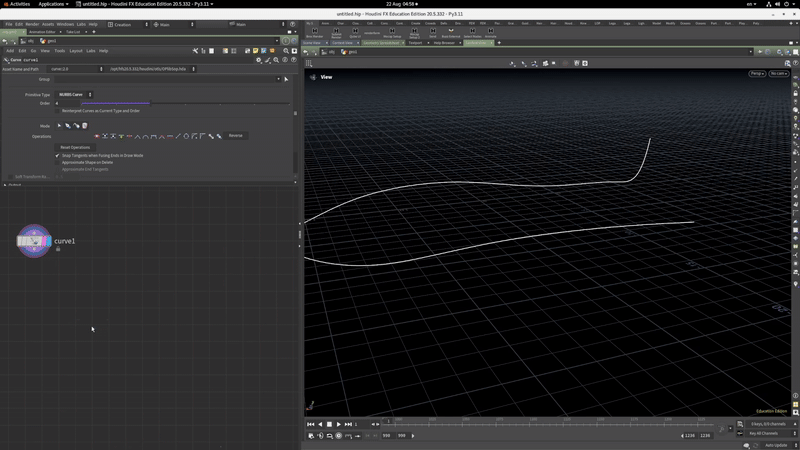Viewport: 800px width, 450px height.
Task: Open Primitive Type NURBS Curve dropdown
Action: coord(74,94)
